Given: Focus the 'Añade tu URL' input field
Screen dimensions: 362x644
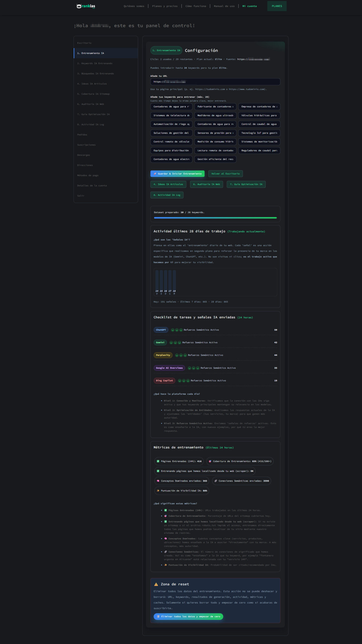Looking at the screenshot, I should [215, 82].
